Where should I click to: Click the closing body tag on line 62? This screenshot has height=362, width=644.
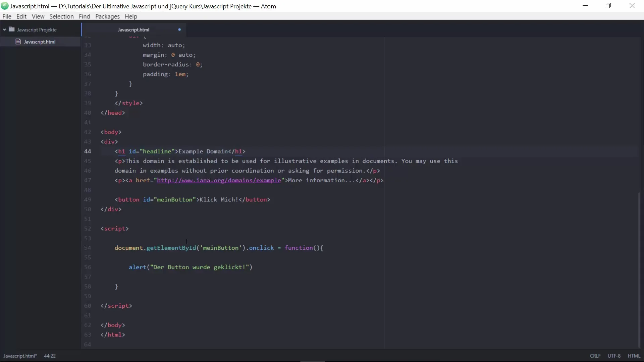(x=113, y=325)
